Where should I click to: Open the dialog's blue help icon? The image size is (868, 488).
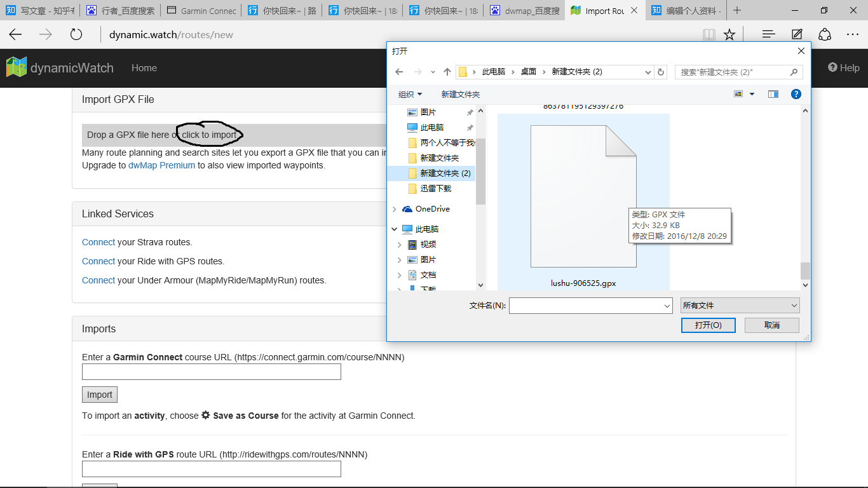796,94
